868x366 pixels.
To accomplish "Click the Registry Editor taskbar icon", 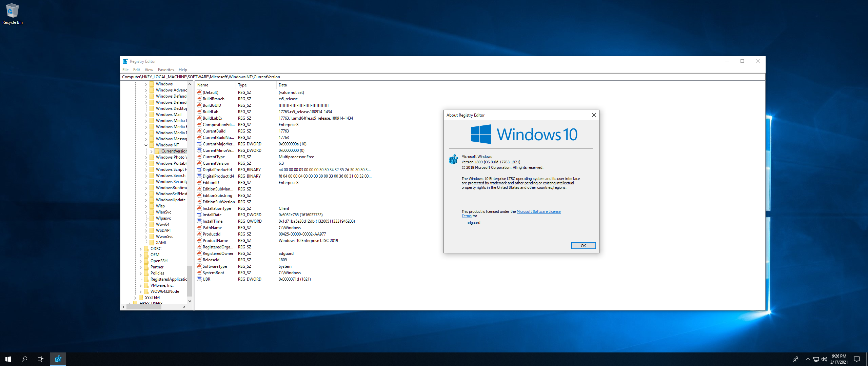I will pyautogui.click(x=58, y=359).
